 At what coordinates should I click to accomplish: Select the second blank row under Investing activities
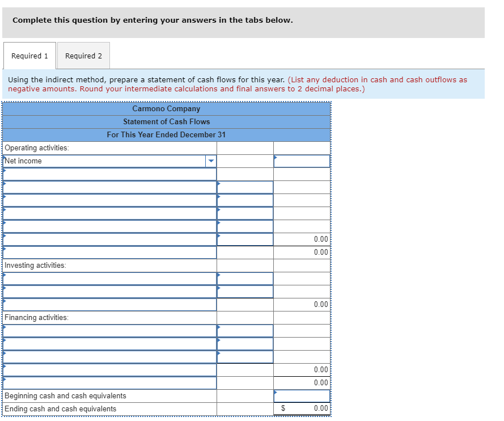pyautogui.click(x=108, y=291)
